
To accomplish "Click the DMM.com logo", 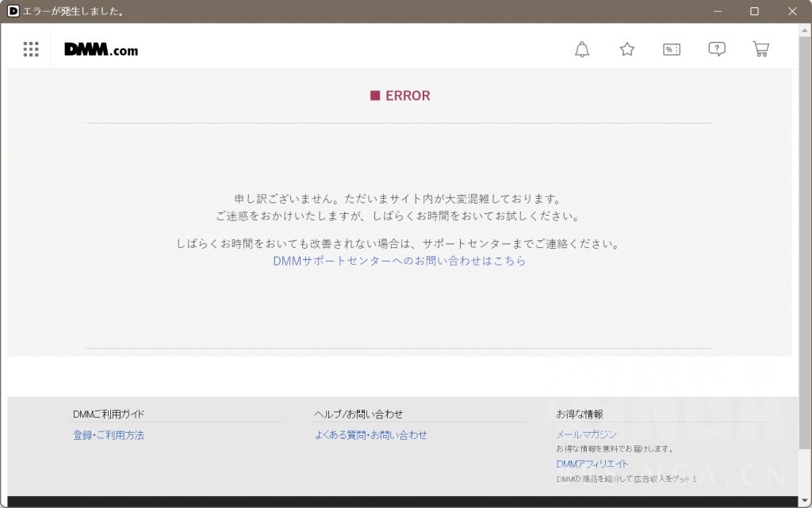I will tap(100, 48).
